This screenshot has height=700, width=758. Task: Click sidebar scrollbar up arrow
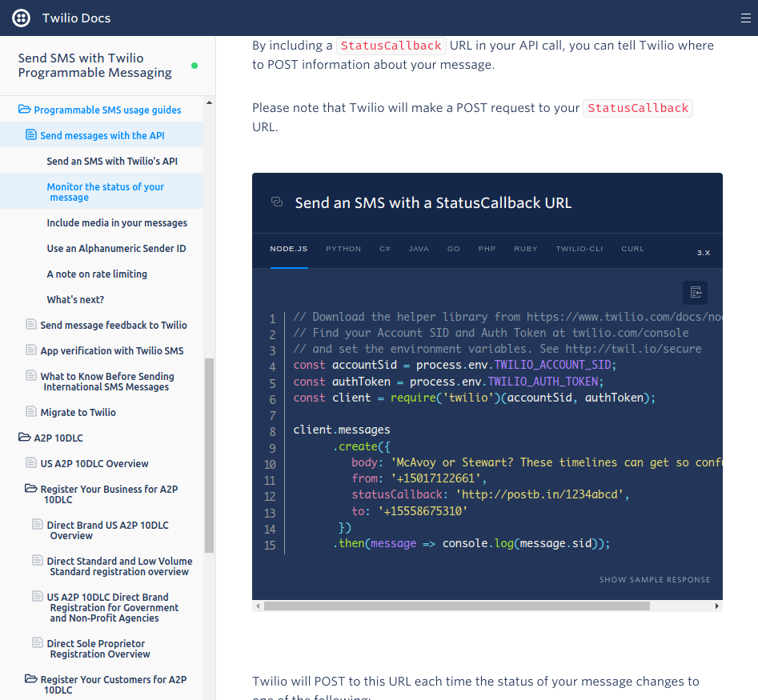point(210,102)
